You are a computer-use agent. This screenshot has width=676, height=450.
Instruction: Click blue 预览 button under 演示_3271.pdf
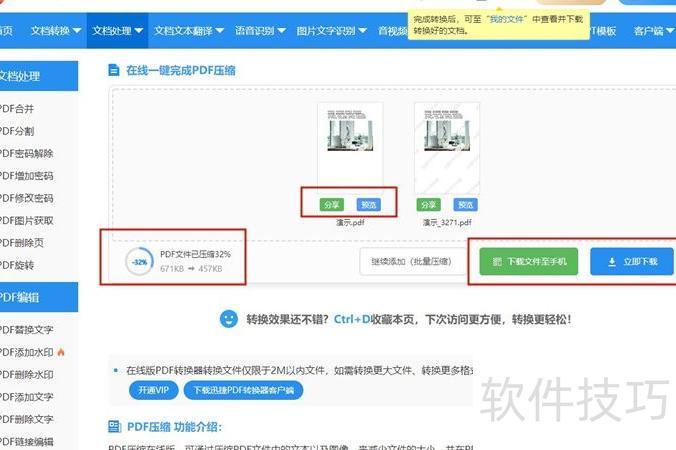coord(466,205)
